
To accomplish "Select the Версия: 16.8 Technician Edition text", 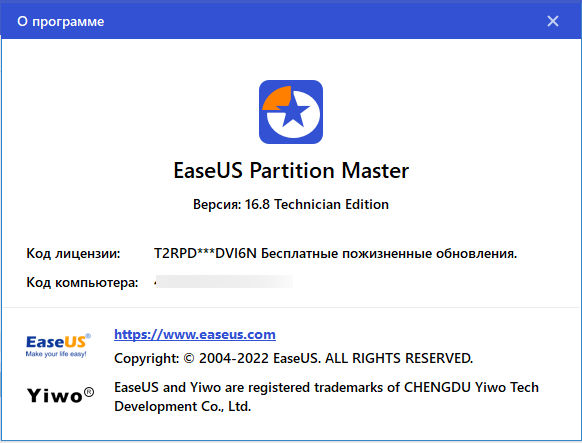I will click(x=291, y=204).
